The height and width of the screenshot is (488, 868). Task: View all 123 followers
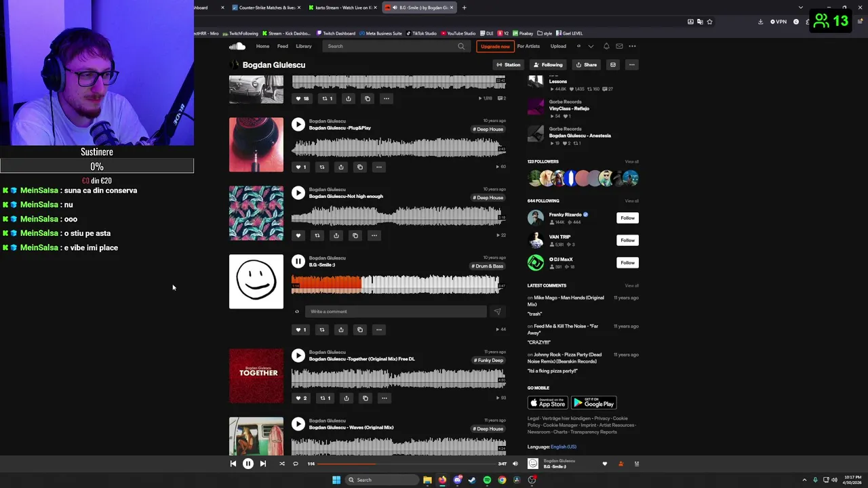631,161
